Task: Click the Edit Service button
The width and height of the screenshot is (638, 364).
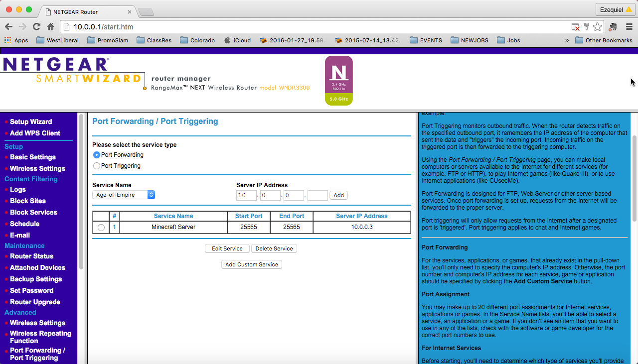Action: coord(227,248)
